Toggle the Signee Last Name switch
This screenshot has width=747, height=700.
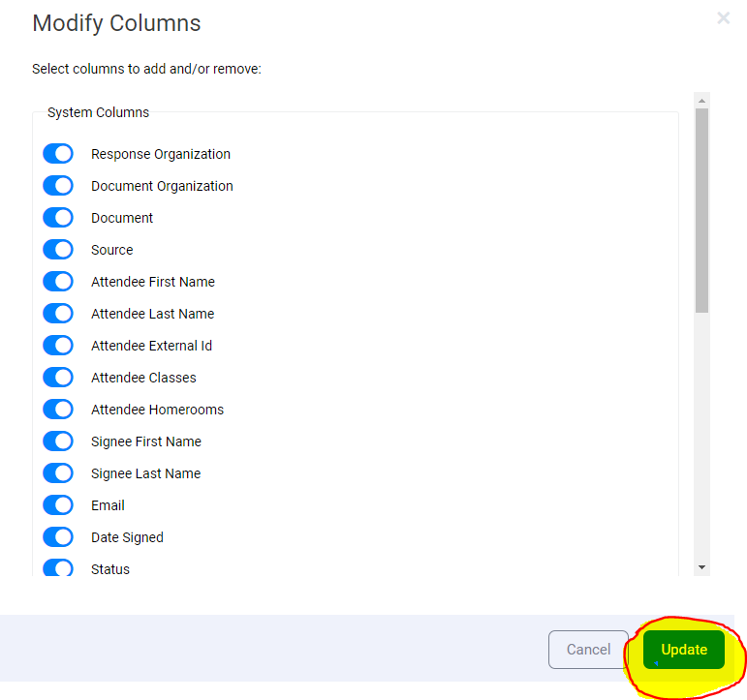[x=58, y=473]
